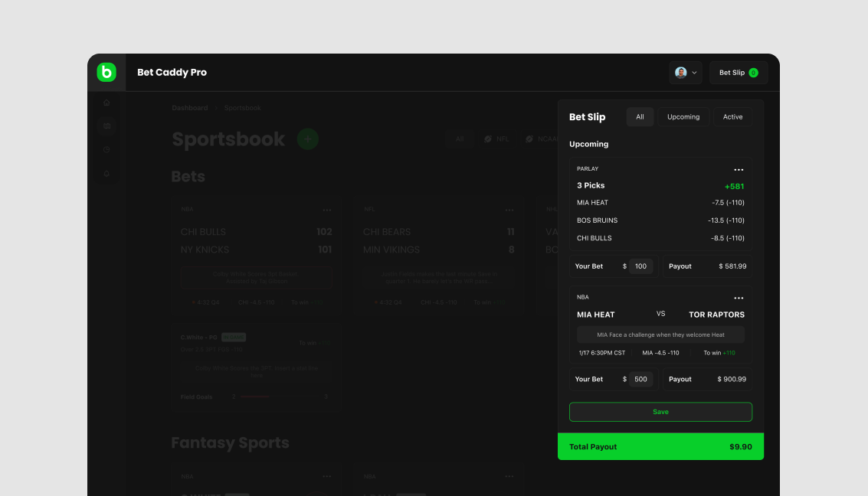This screenshot has height=496, width=868.
Task: Filter Sportsbook by NFL
Action: click(x=496, y=139)
